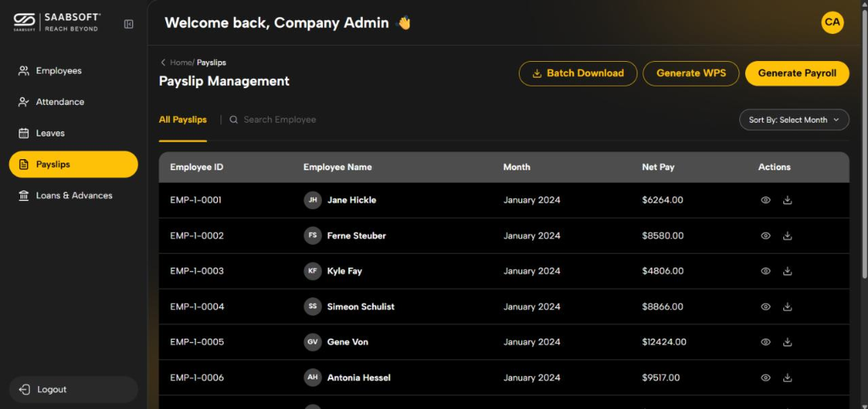Select employee ID EMP-1-0006
This screenshot has width=868, height=409.
[x=197, y=378]
